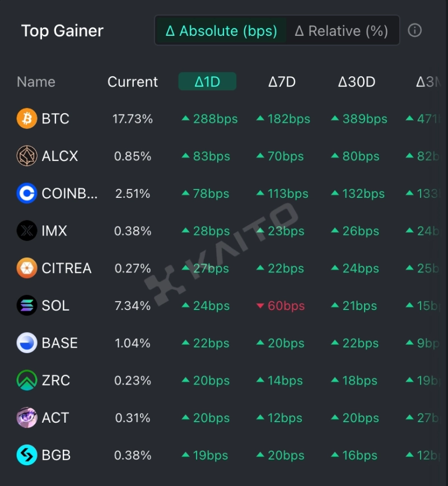Sort by the Δ30D column
This screenshot has height=486, width=448.
(x=356, y=82)
